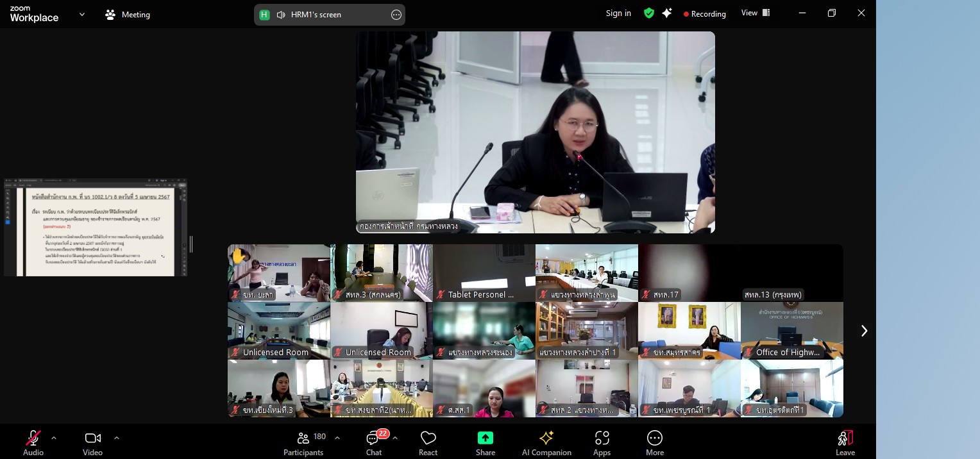Toggle the Video camera on or off

point(92,442)
